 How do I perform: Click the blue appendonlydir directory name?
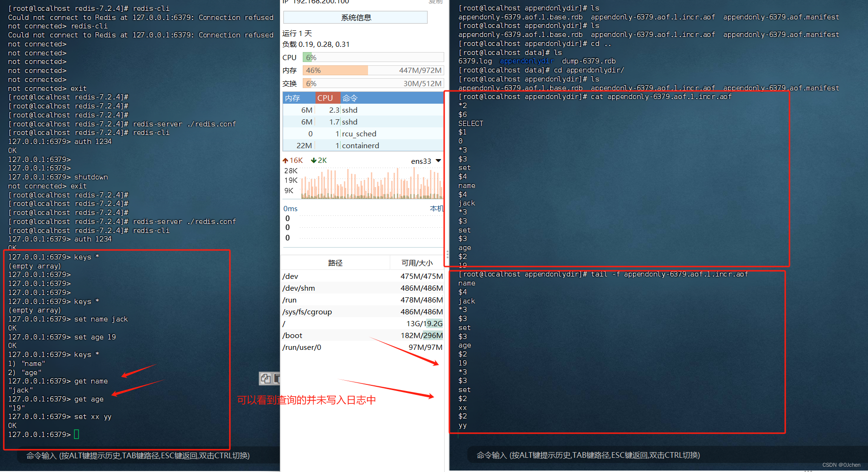(x=526, y=61)
